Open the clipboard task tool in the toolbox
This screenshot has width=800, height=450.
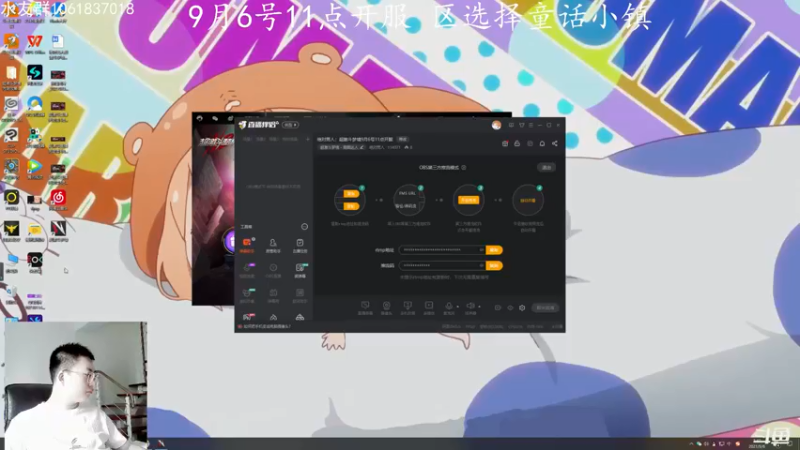(x=300, y=245)
